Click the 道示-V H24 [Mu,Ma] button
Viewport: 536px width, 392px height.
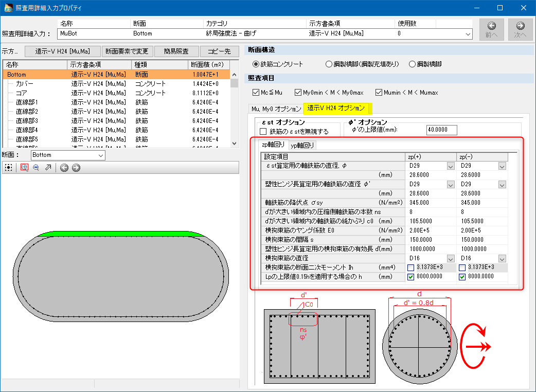pyautogui.click(x=63, y=51)
